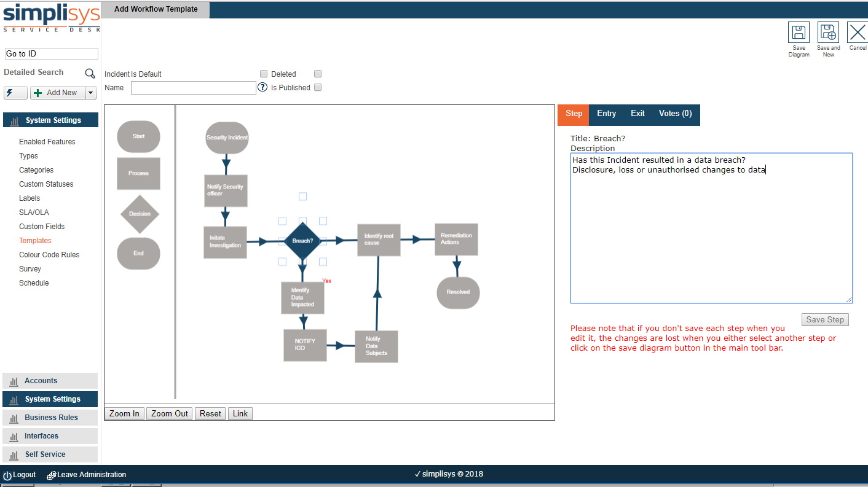The height and width of the screenshot is (487, 868).
Task: Open the Add New dropdown arrow
Action: 91,93
